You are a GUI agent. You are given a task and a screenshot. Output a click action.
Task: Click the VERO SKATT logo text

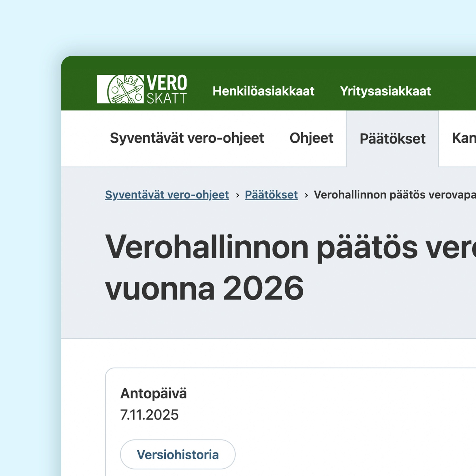coord(167,89)
